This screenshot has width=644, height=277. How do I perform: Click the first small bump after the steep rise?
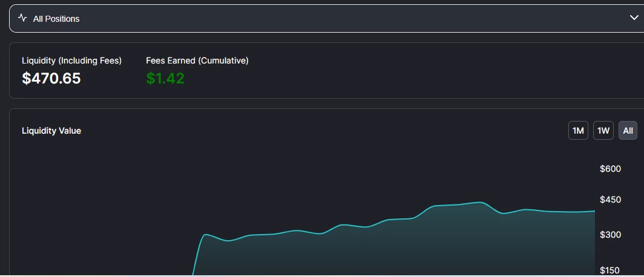(206, 234)
